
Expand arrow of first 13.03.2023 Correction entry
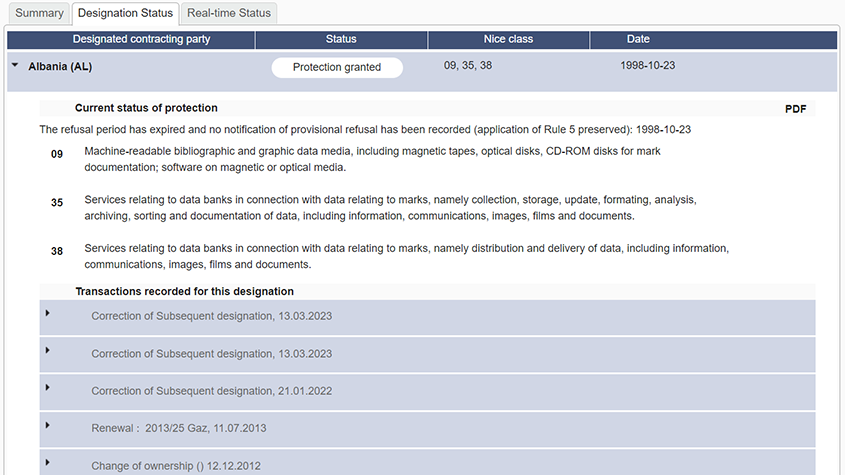(47, 312)
